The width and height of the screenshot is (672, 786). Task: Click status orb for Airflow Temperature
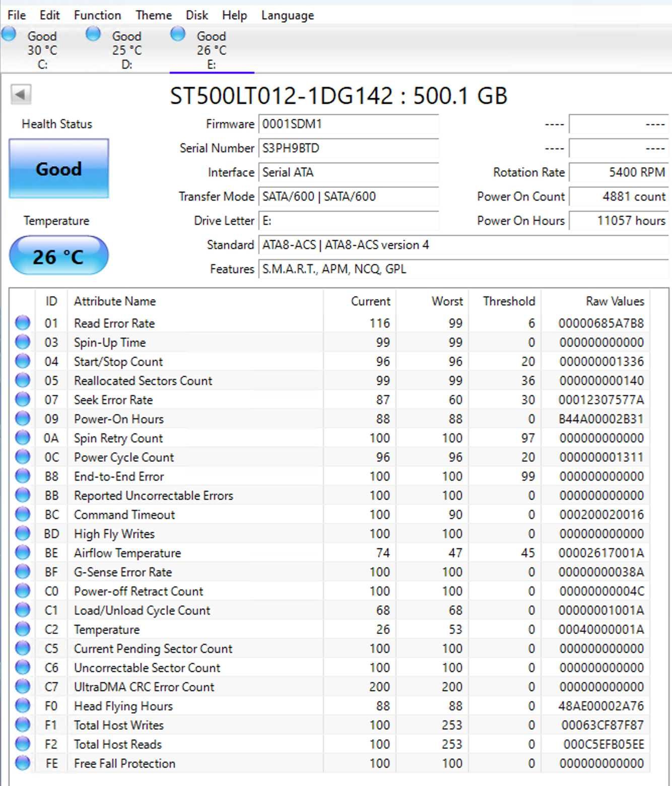click(x=23, y=552)
